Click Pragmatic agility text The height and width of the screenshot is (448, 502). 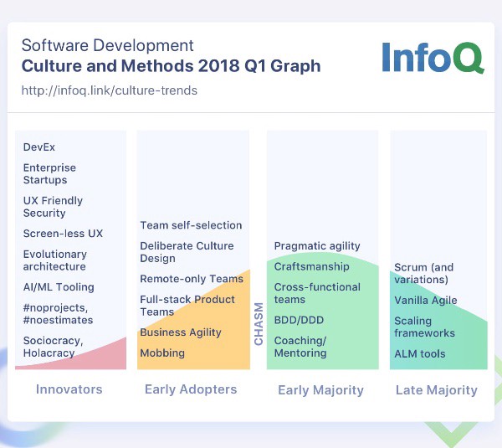coord(317,246)
